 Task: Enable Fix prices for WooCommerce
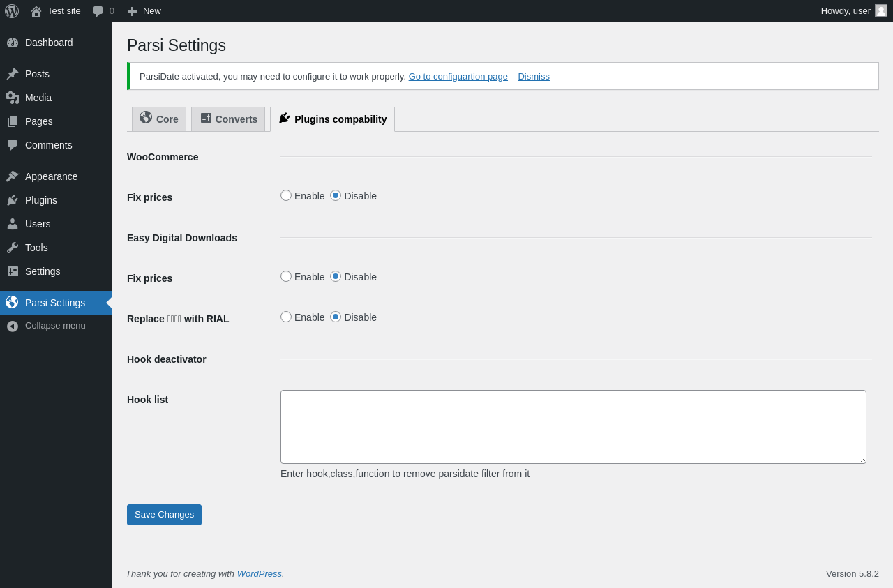[286, 195]
